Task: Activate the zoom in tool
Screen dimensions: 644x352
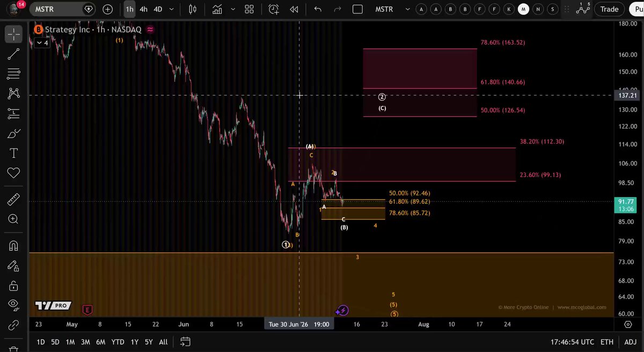Action: point(13,219)
